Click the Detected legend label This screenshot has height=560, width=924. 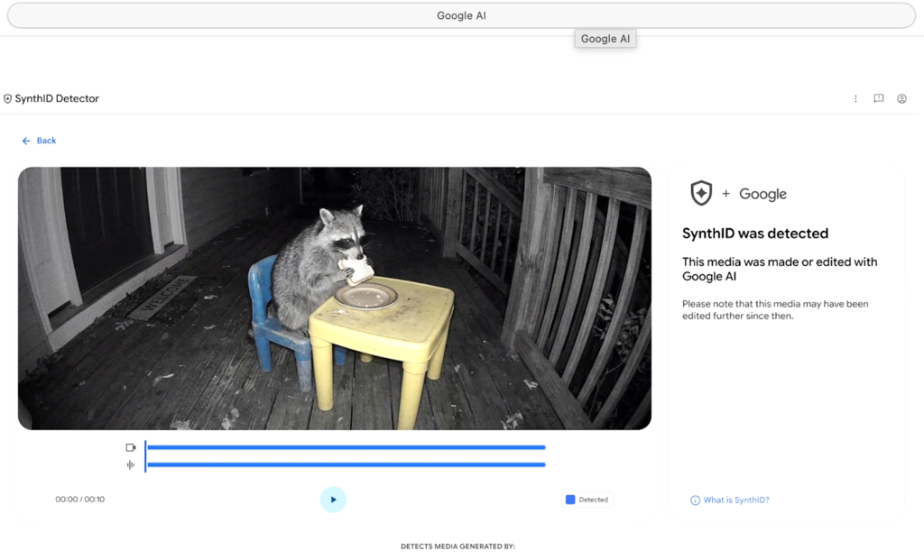tap(594, 500)
